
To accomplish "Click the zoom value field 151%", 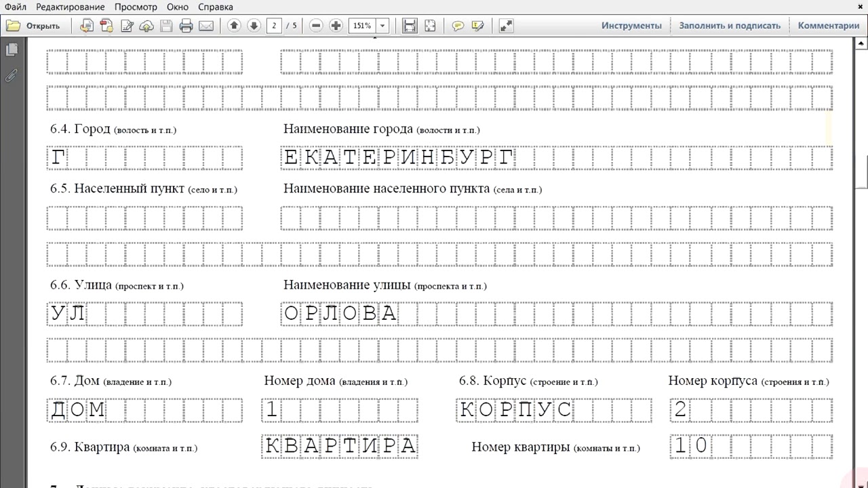I will [361, 26].
